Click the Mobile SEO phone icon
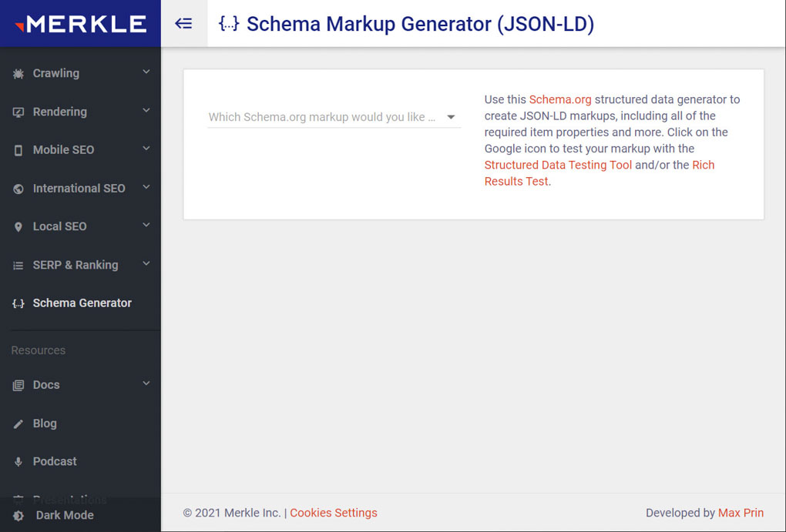786x532 pixels. [18, 150]
